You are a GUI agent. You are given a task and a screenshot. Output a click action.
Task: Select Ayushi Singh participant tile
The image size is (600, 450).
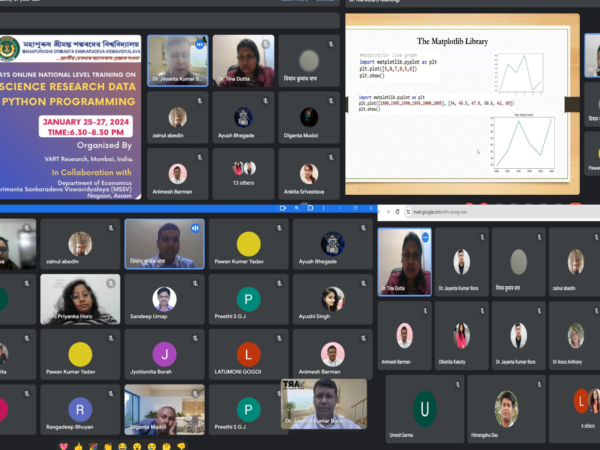(x=333, y=299)
